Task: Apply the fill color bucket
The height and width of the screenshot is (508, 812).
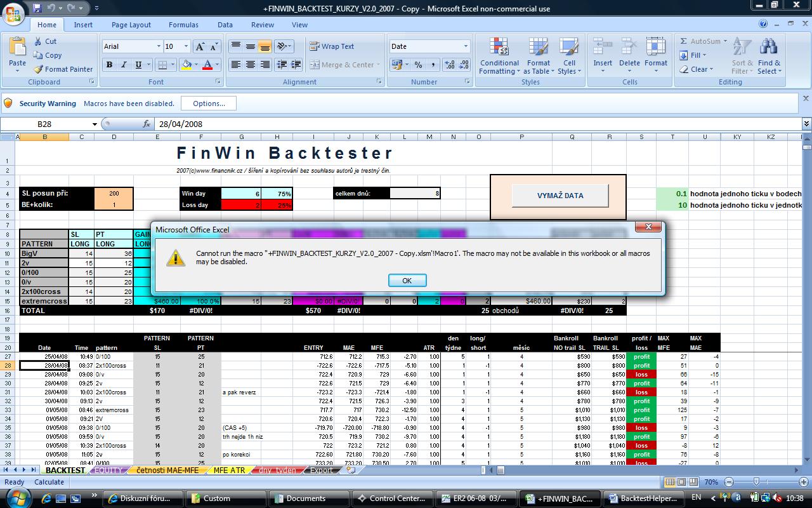Action: pyautogui.click(x=186, y=65)
